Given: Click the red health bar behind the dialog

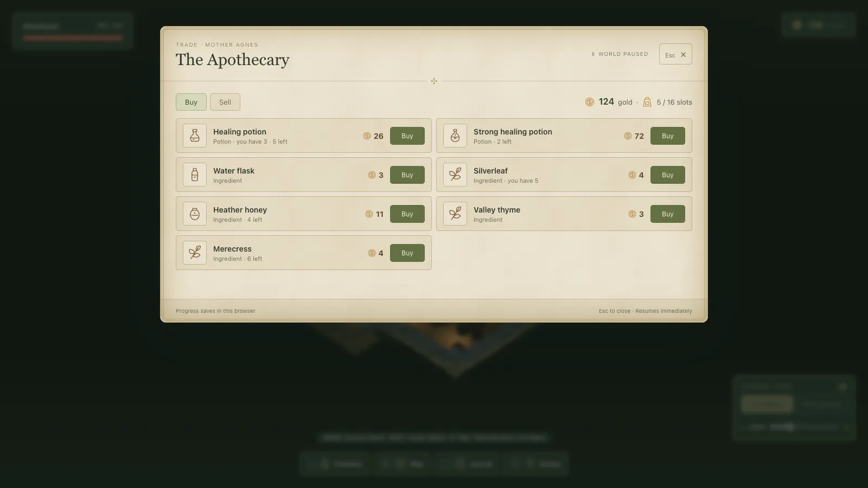Looking at the screenshot, I should click(73, 38).
